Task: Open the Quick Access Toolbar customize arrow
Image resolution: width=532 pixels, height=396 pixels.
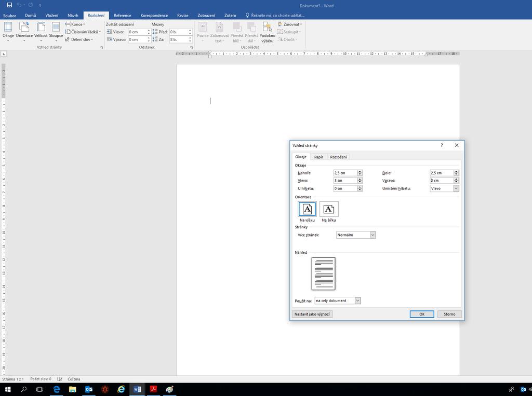Action: 40,5
